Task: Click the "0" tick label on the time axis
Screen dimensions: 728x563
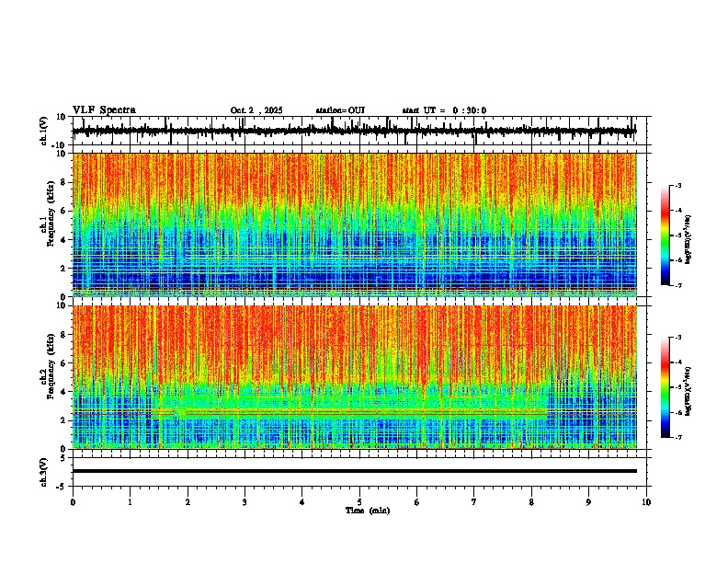Action: (x=73, y=502)
